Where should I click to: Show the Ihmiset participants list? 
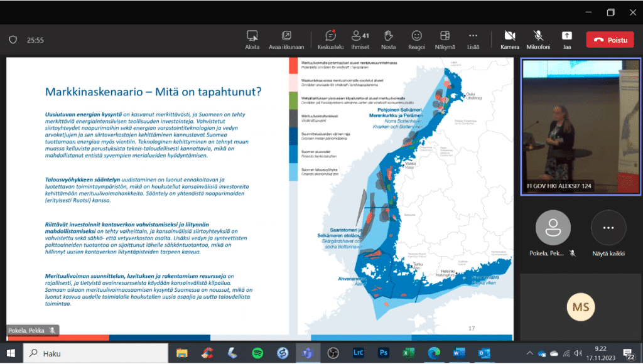pos(360,40)
